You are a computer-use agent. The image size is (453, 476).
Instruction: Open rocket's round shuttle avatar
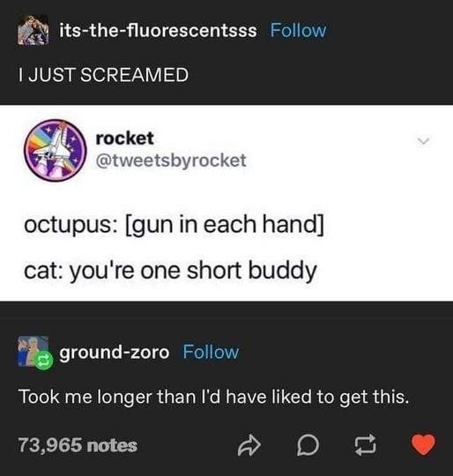point(56,151)
